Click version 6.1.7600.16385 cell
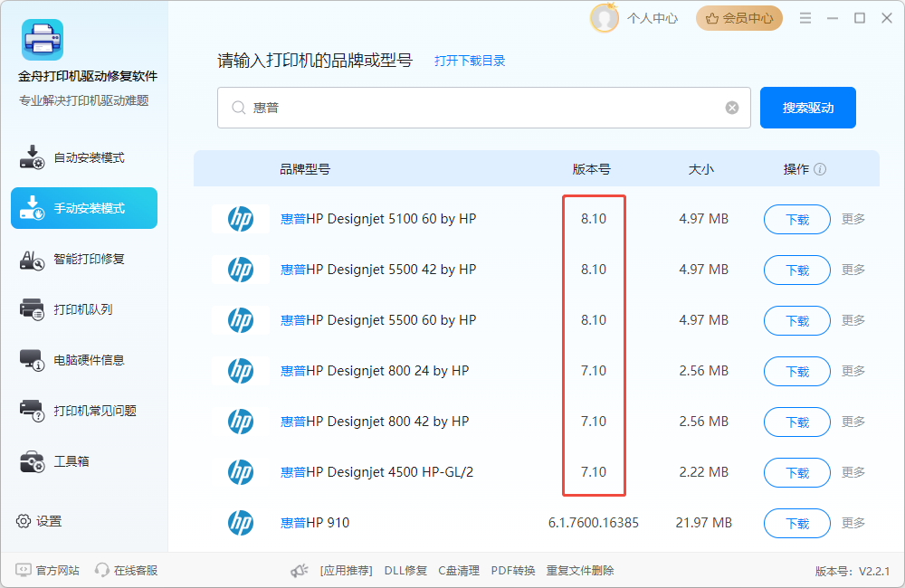 point(594,523)
